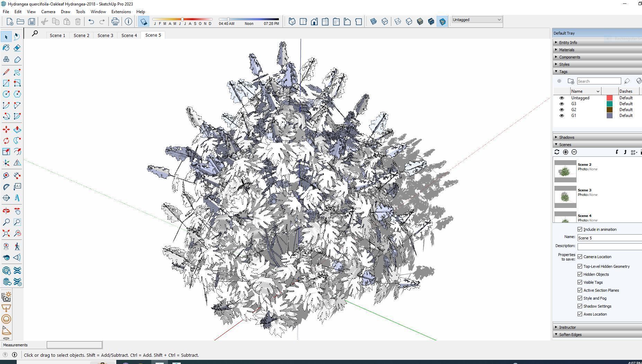The width and height of the screenshot is (642, 364).
Task: Update scene with refresh arrows icon
Action: coord(557,152)
